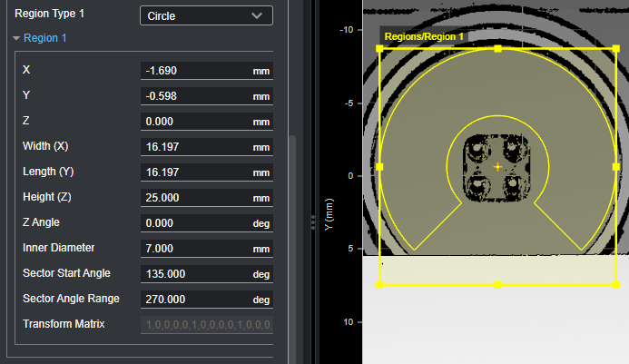This screenshot has width=629, height=364.
Task: Collapse the Region 1 section
Action: point(16,38)
